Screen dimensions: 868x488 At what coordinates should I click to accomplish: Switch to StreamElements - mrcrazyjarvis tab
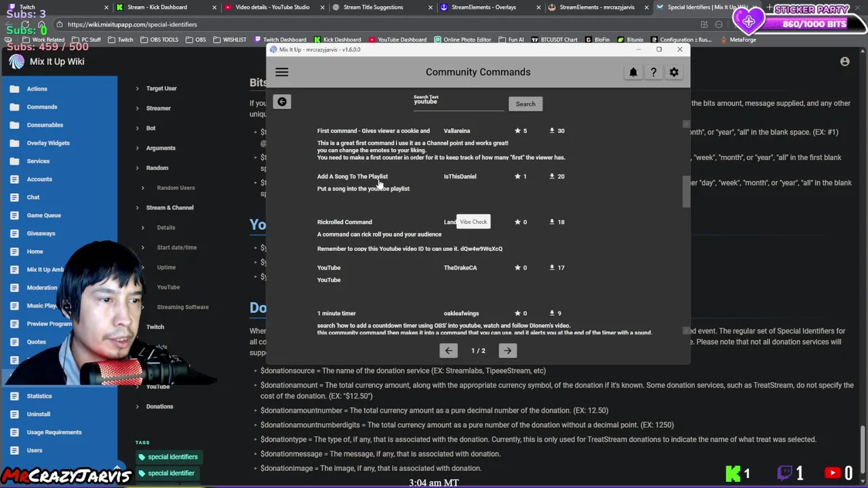[x=597, y=7]
